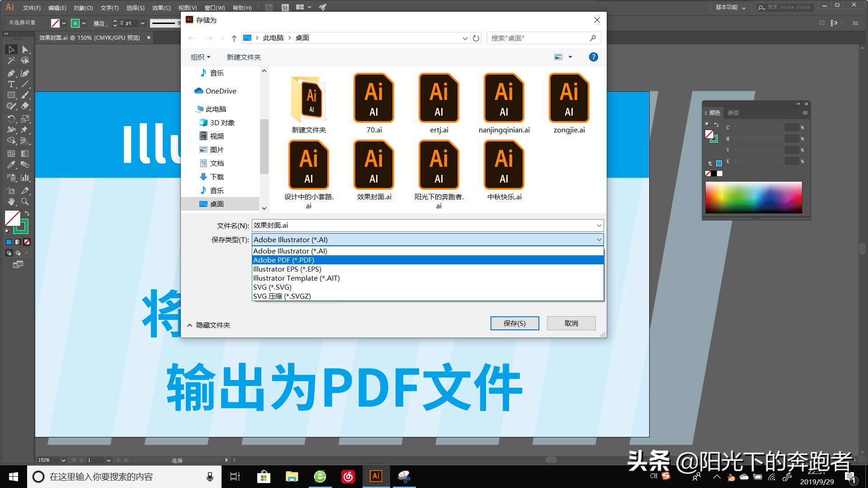Select the Zoom tool

[x=24, y=202]
